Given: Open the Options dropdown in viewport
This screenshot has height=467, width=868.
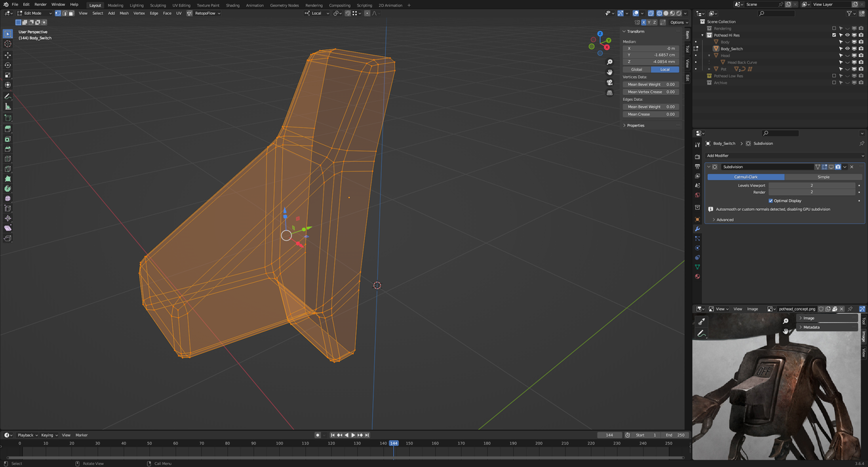Looking at the screenshot, I should [x=679, y=22].
